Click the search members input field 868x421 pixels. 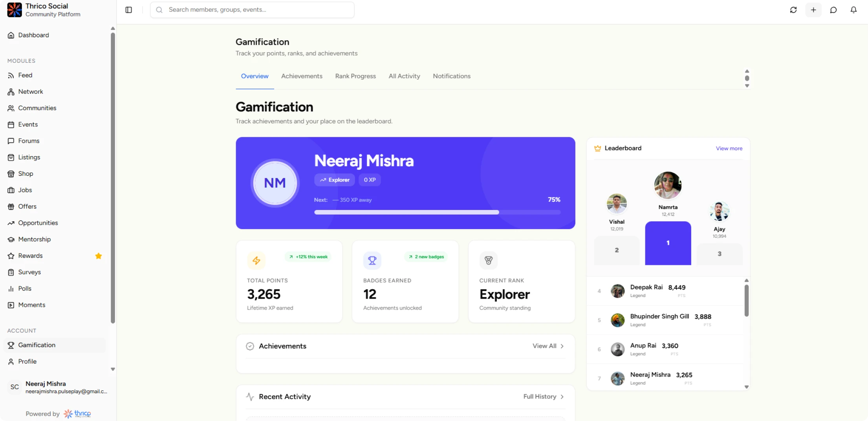coord(252,10)
